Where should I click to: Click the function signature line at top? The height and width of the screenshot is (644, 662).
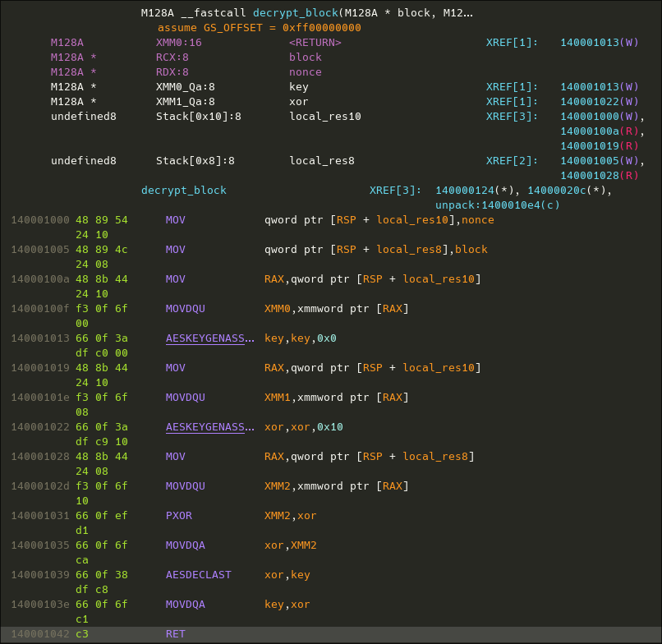pos(306,13)
